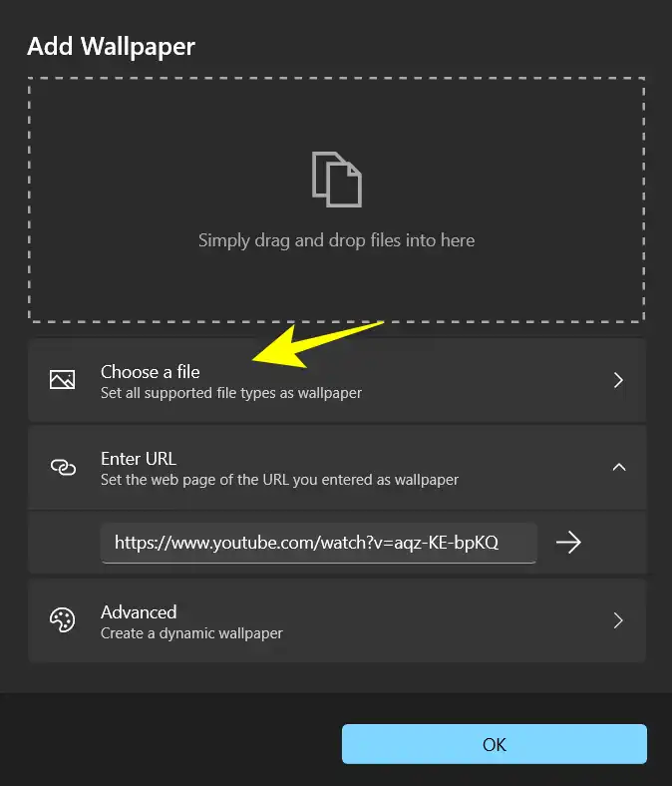Click "Simply drag and drop files into here" text

[x=336, y=240]
